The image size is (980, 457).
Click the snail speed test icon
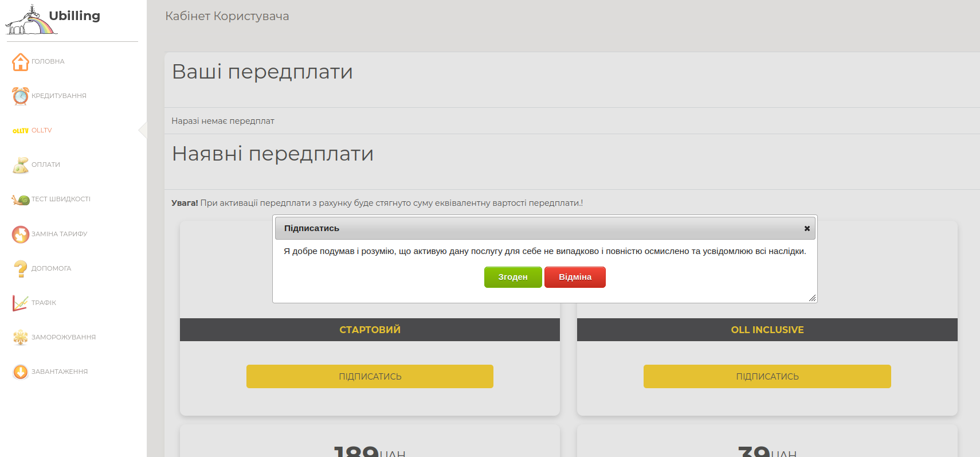tap(21, 200)
